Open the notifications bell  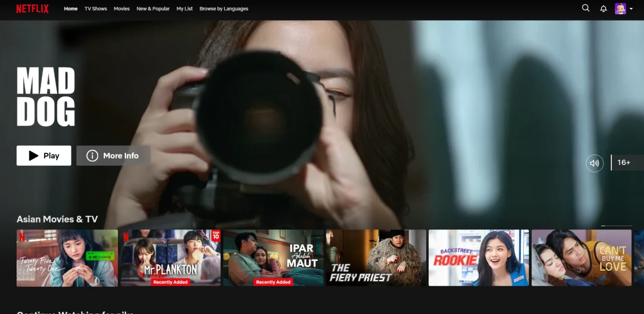(603, 9)
